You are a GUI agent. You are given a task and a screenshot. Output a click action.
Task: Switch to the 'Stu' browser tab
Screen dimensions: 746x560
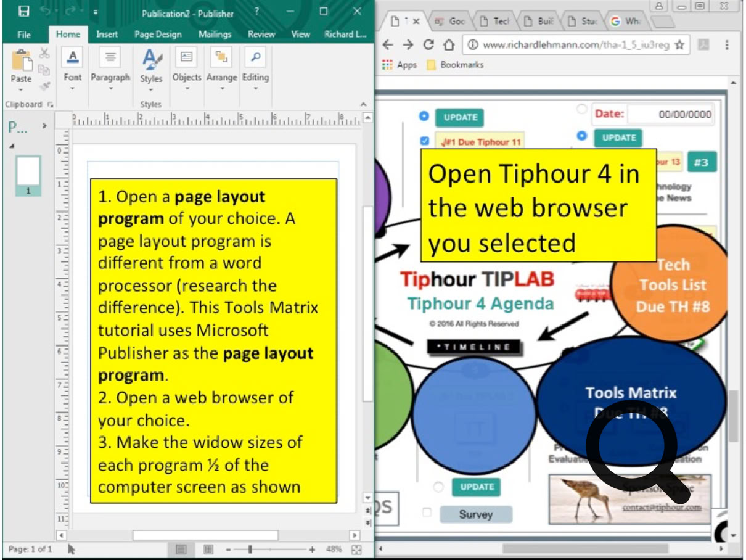582,21
